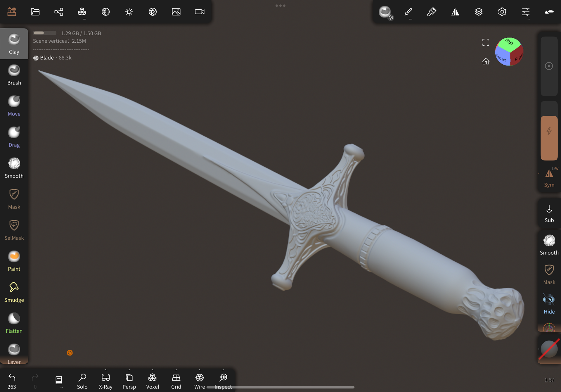
Task: Expand Persp options arrow above it
Action: [129, 370]
